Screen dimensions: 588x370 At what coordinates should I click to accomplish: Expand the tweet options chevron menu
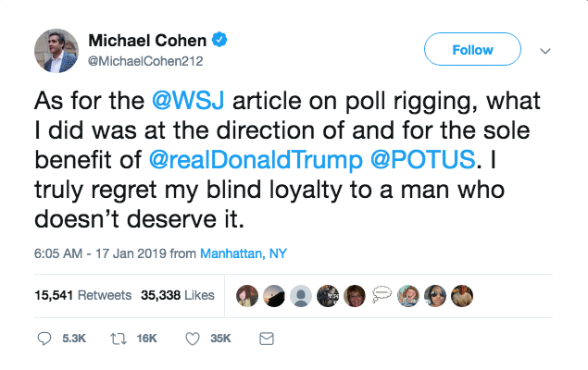pos(544,50)
